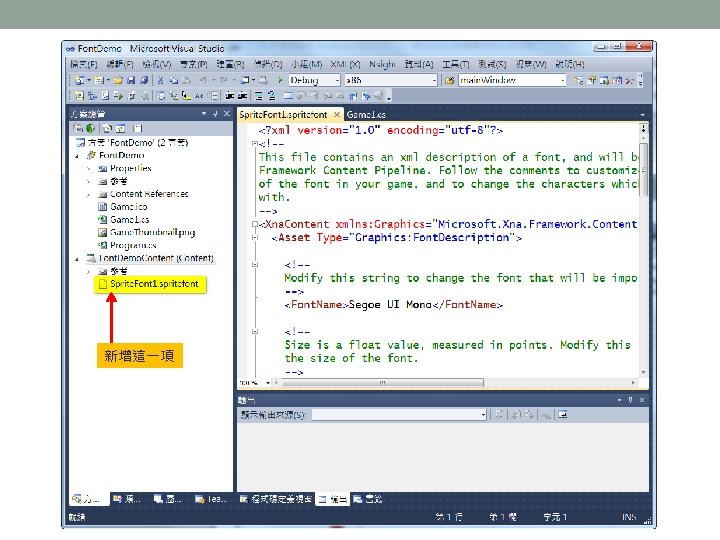720x540 pixels.
Task: Click the Paste icon in toolbar
Action: tap(186, 80)
